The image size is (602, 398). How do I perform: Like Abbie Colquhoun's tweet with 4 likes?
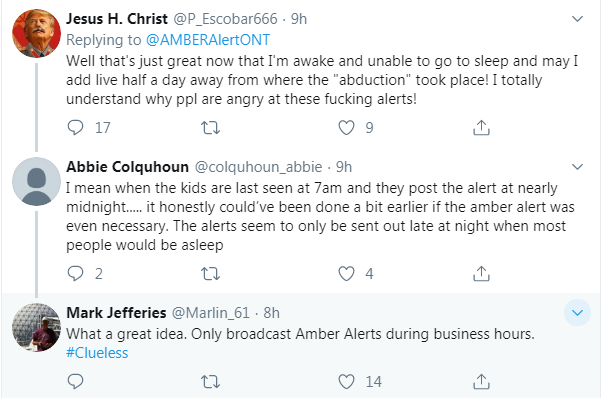346,274
